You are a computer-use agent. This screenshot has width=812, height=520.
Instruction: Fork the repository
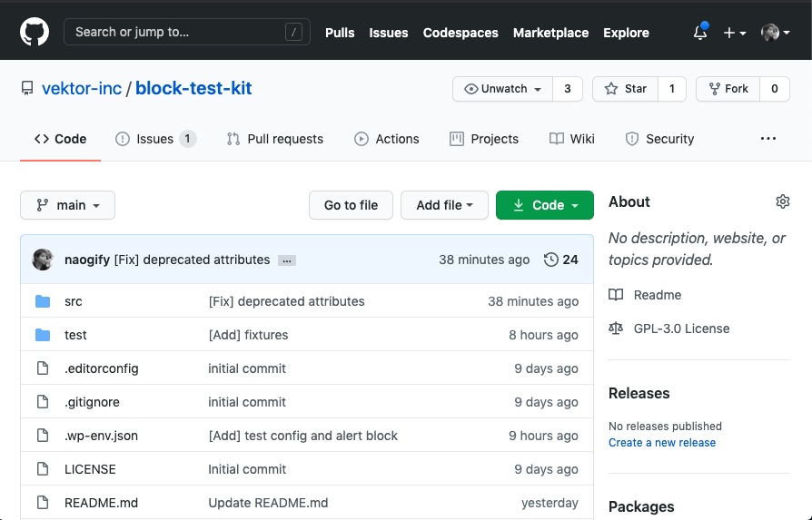pyautogui.click(x=728, y=89)
